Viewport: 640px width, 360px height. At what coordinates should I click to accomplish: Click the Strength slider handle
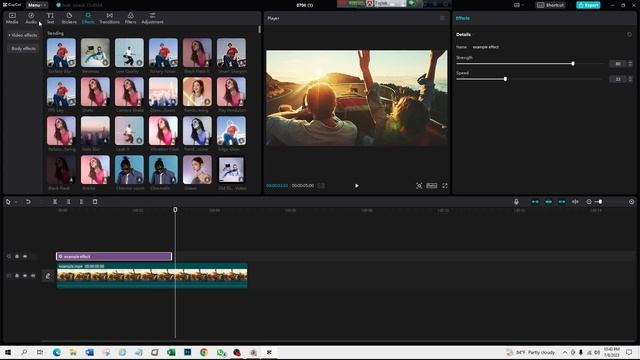point(573,64)
